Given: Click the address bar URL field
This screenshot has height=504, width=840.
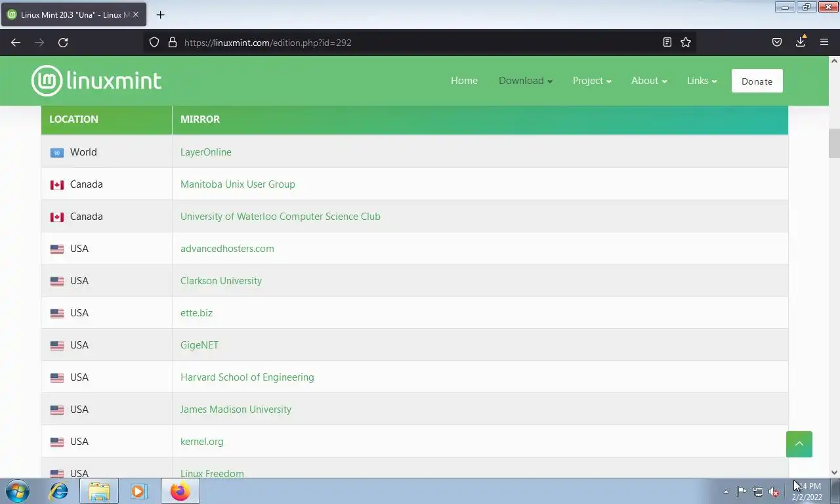Looking at the screenshot, I should (x=420, y=42).
